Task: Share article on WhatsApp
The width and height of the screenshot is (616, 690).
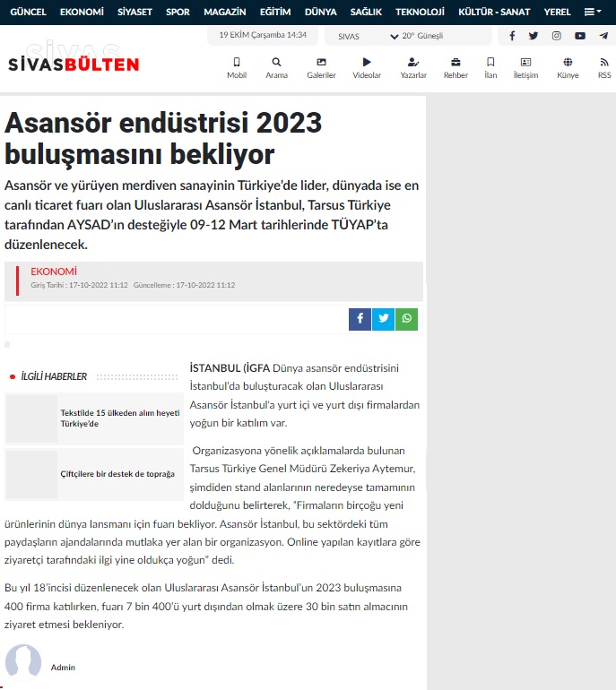Action: pos(406,319)
